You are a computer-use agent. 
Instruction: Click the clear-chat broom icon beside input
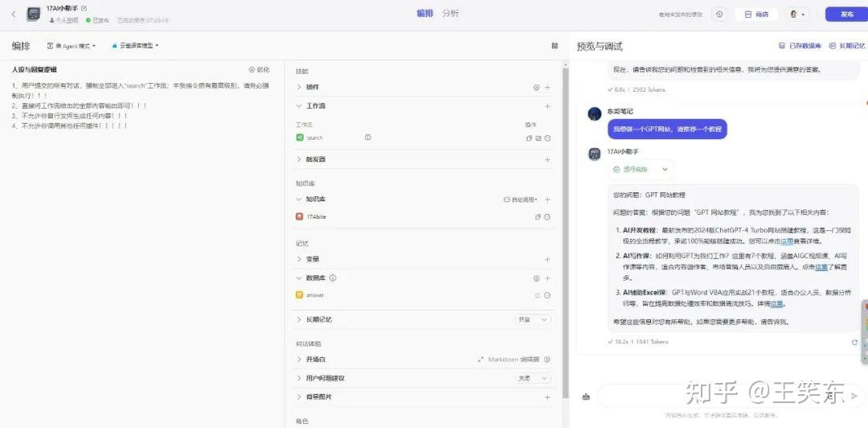586,397
